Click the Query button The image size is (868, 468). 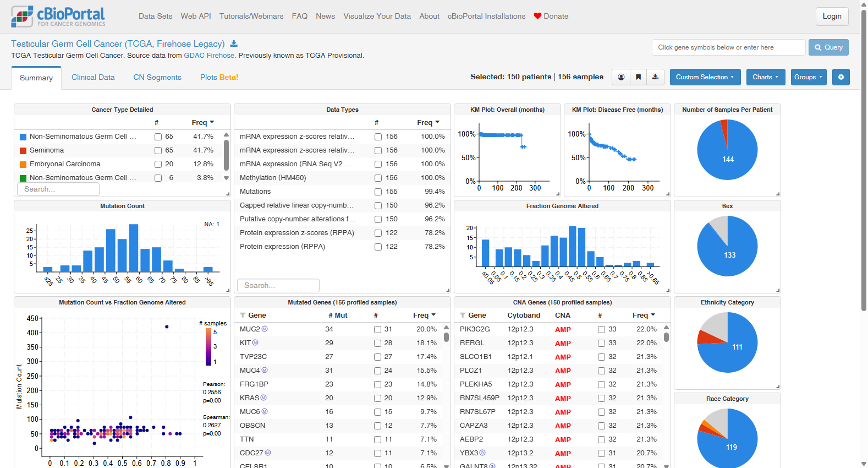(828, 47)
